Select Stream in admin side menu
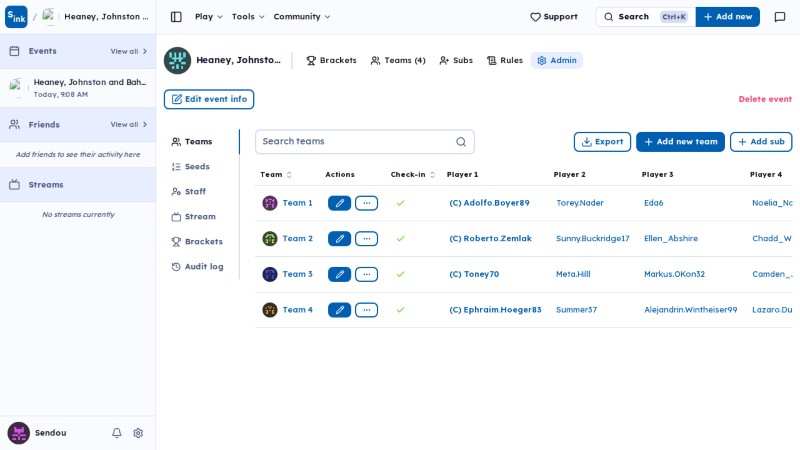The height and width of the screenshot is (450, 800). point(194,217)
